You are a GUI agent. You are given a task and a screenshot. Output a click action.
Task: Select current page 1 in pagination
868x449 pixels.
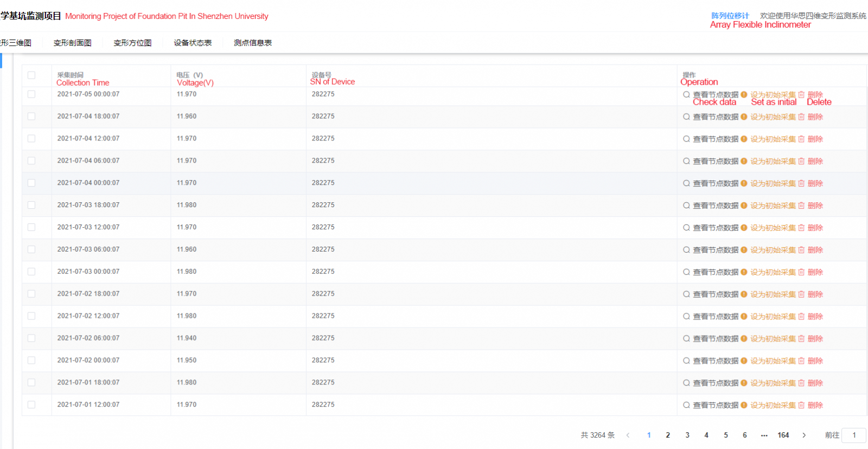(x=649, y=435)
